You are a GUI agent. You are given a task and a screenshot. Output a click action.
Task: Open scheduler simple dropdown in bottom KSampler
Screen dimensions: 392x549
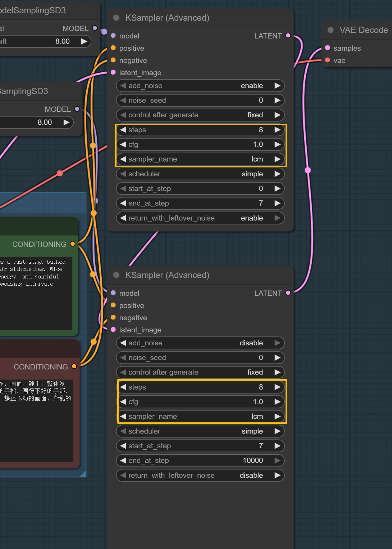[x=200, y=431]
